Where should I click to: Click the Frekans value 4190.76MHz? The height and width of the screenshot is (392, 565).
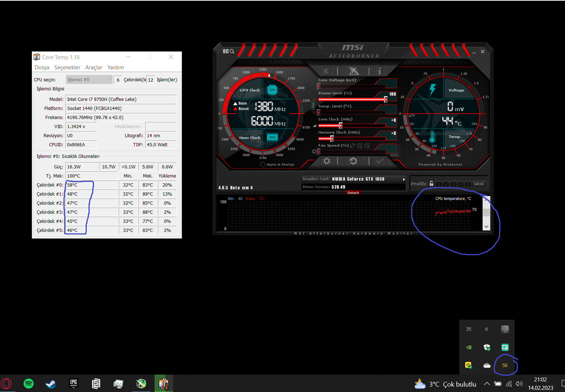point(121,118)
